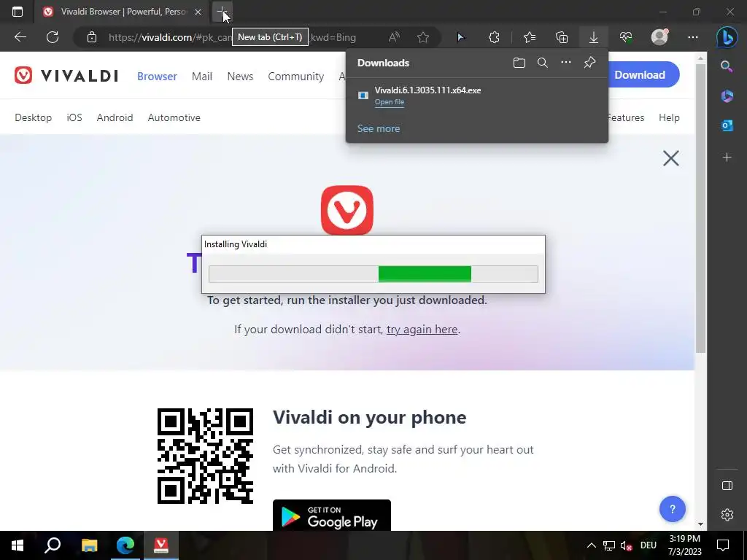Open the downloads folder icon in the Downloads panel
Image resolution: width=747 pixels, height=560 pixels.
[519, 63]
